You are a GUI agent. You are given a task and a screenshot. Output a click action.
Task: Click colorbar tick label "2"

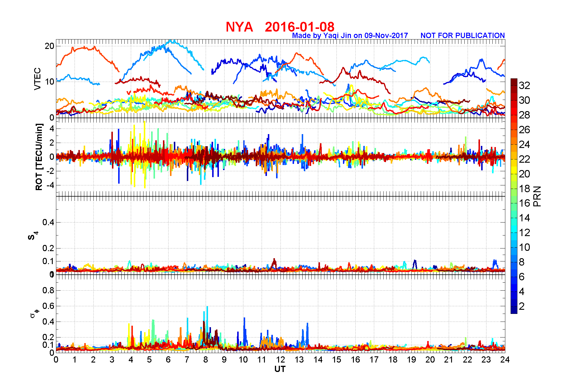click(522, 306)
